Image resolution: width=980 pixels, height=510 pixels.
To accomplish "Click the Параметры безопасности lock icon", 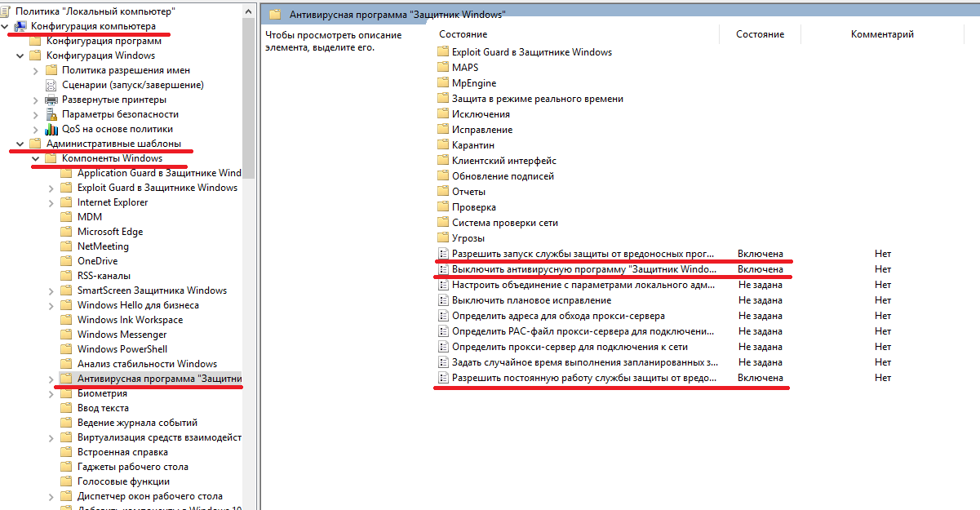I will click(51, 114).
